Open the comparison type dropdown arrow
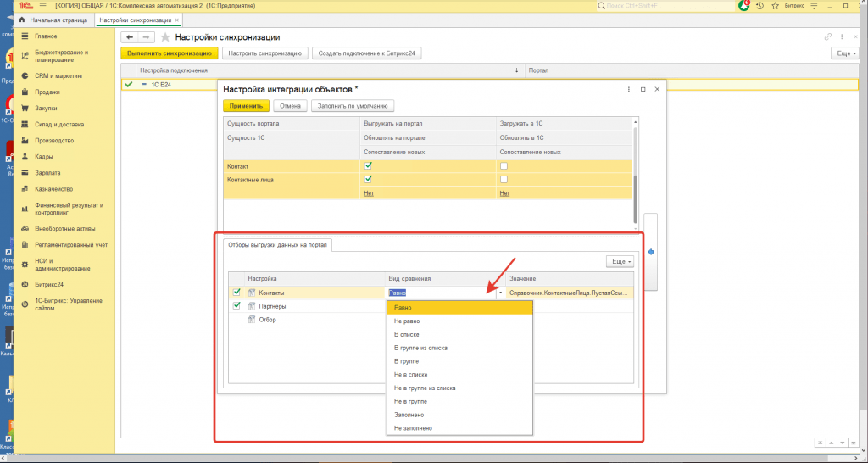The height and width of the screenshot is (463, 868). tap(500, 293)
